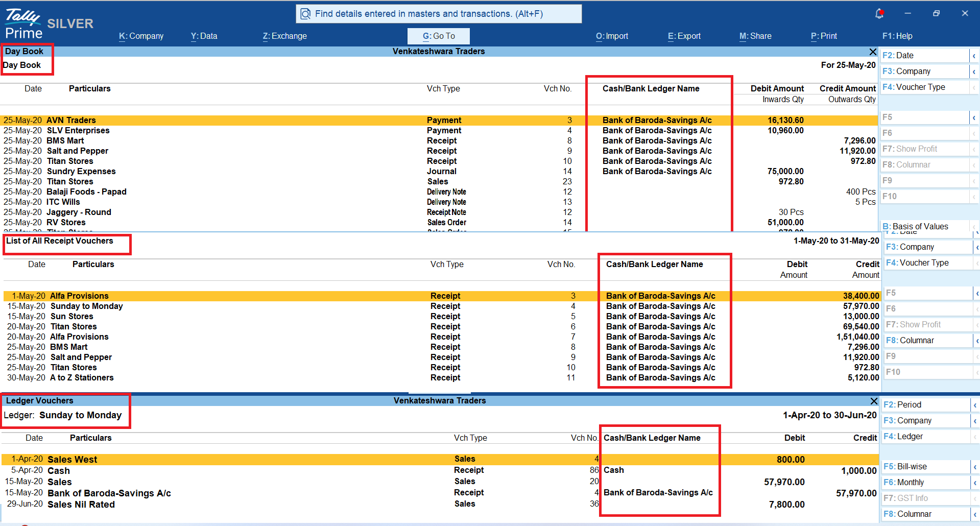This screenshot has width=980, height=526.
Task: Open the K: Company menu
Action: click(141, 36)
